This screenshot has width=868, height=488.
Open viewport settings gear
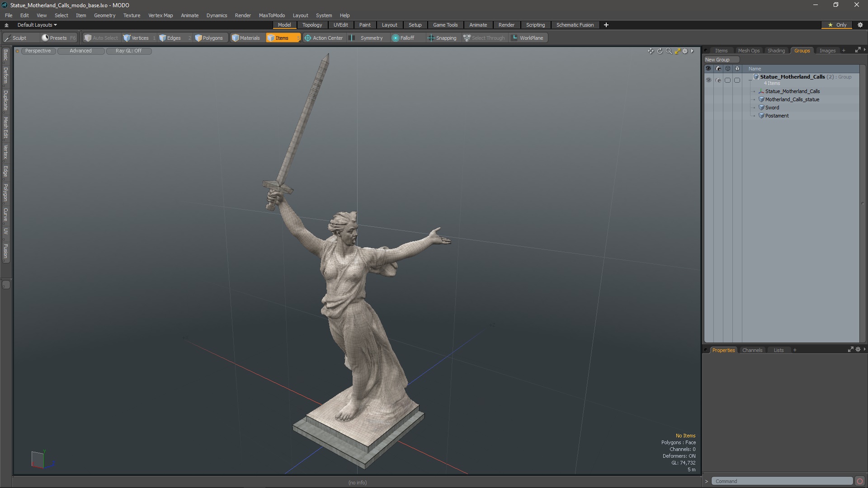(685, 51)
